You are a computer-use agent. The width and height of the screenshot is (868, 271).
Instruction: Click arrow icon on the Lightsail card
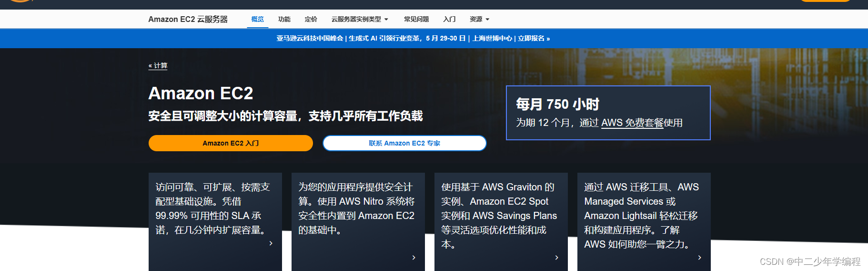700,258
